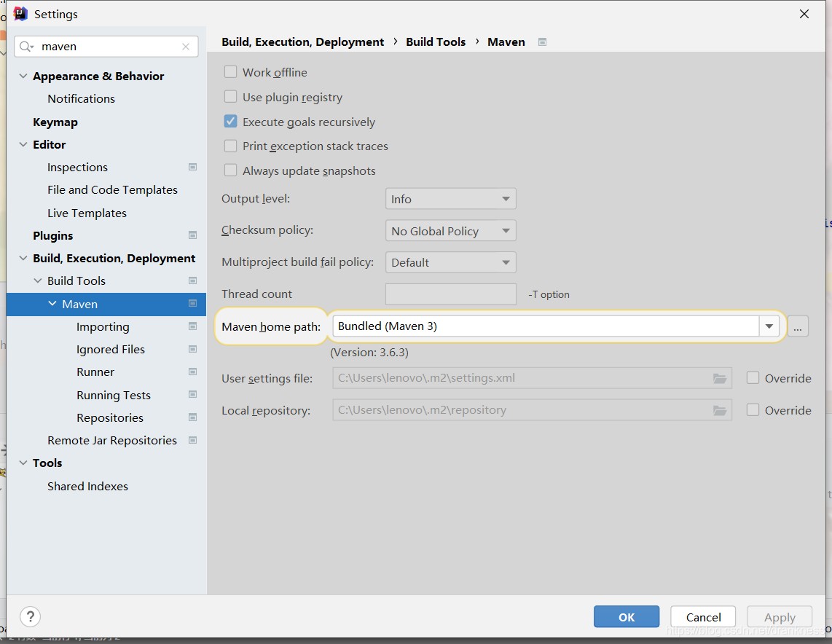Open Live Templates settings page
This screenshot has width=832, height=644.
point(87,213)
